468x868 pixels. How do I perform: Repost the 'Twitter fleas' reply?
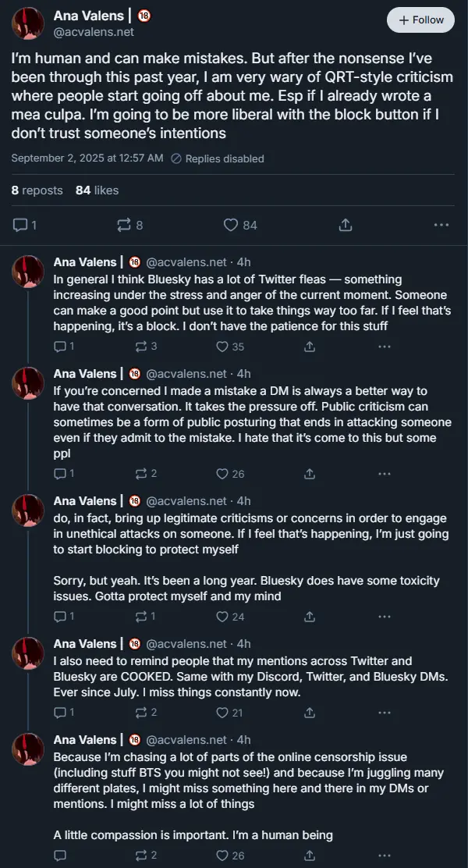pyautogui.click(x=141, y=346)
